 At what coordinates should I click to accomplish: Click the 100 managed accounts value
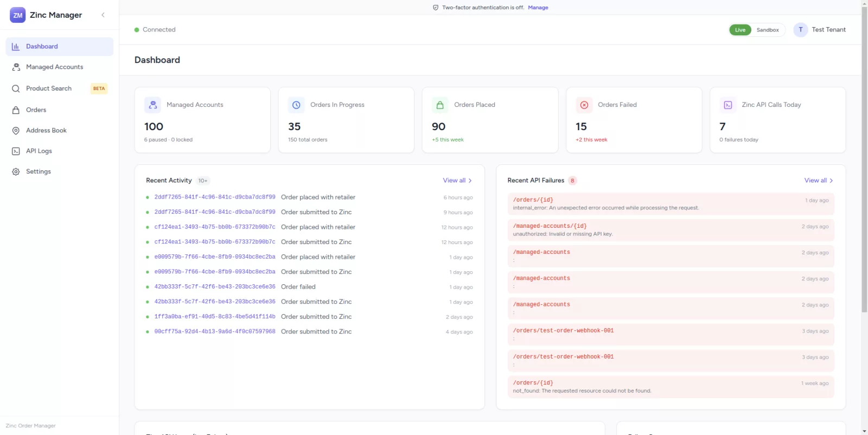click(154, 126)
